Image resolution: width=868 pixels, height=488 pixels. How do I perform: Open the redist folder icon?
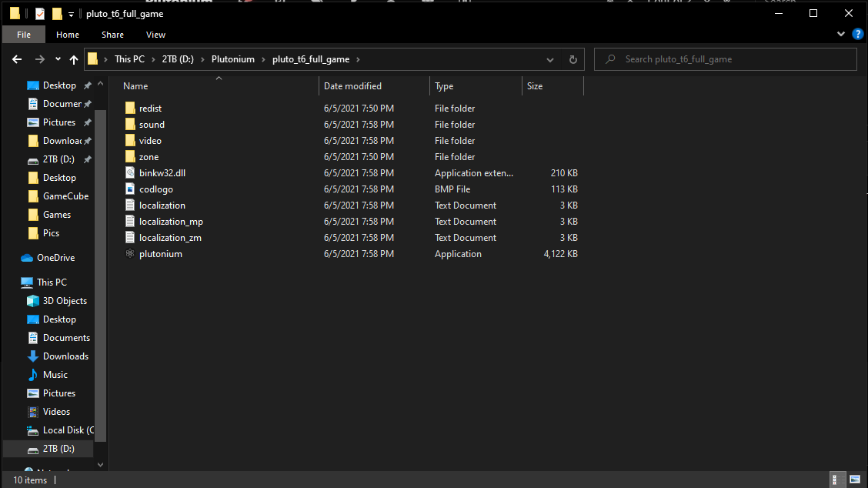click(130, 108)
